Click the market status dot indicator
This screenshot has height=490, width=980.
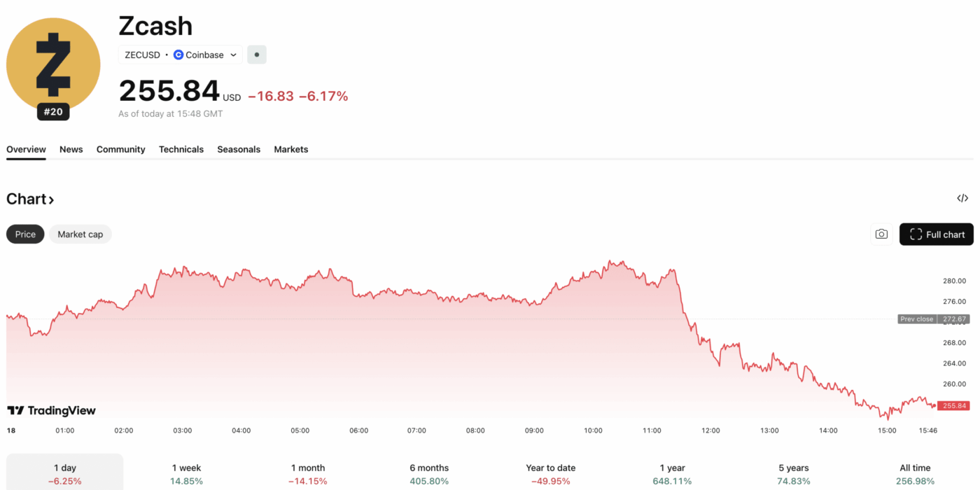point(257,55)
